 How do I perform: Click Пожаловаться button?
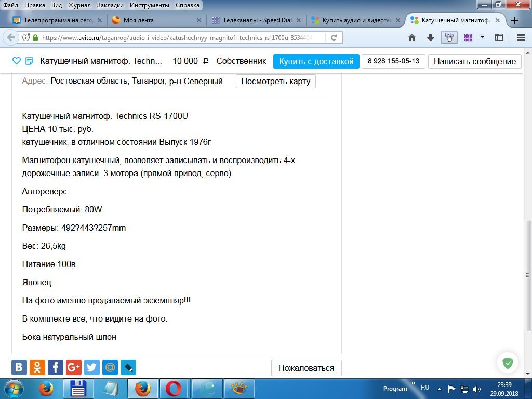pyautogui.click(x=307, y=368)
